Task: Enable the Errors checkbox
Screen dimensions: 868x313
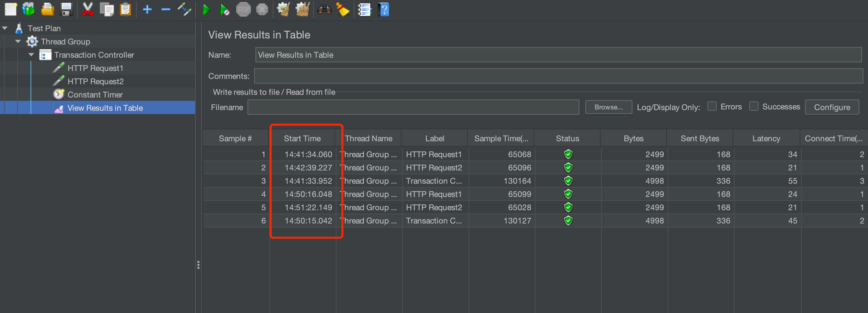Action: pos(712,106)
